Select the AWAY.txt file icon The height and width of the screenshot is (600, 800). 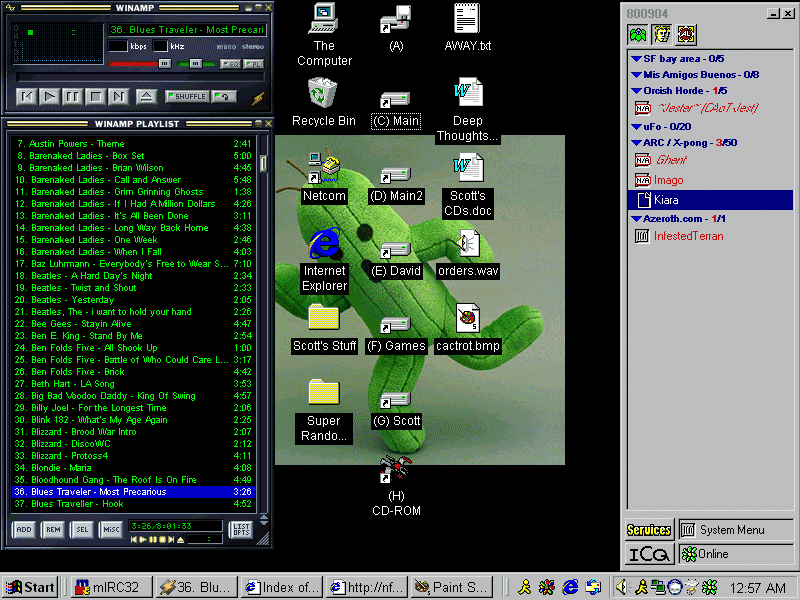tap(467, 28)
